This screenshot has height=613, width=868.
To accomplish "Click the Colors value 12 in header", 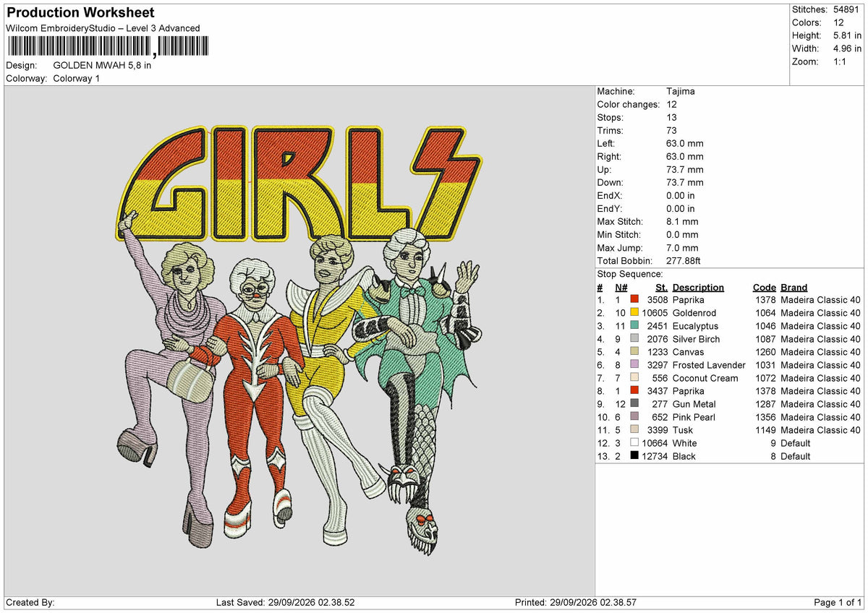I will tap(838, 22).
